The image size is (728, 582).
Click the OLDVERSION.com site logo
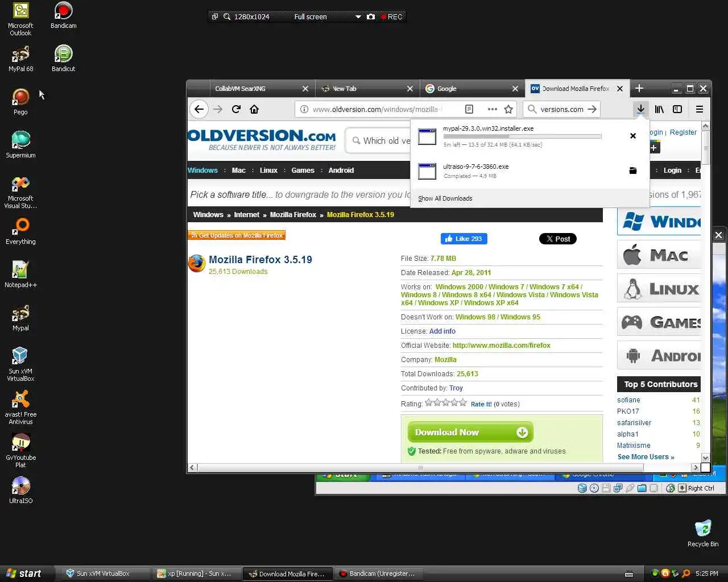[x=262, y=140]
